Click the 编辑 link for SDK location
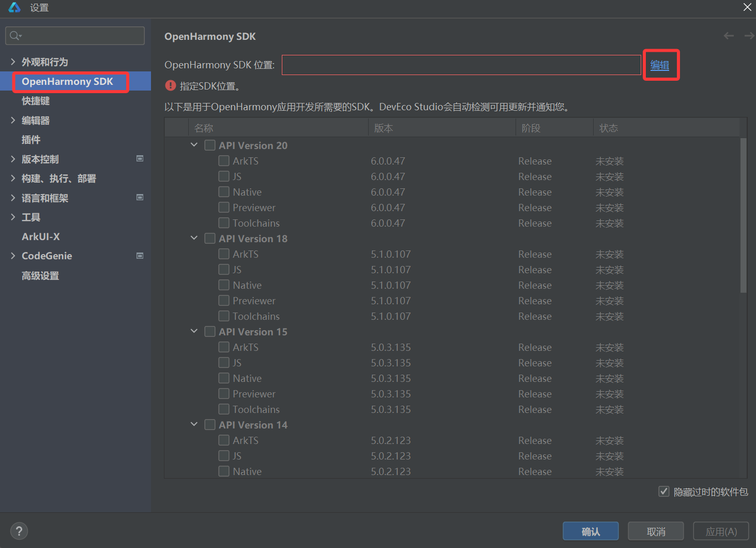This screenshot has height=548, width=756. [x=660, y=65]
